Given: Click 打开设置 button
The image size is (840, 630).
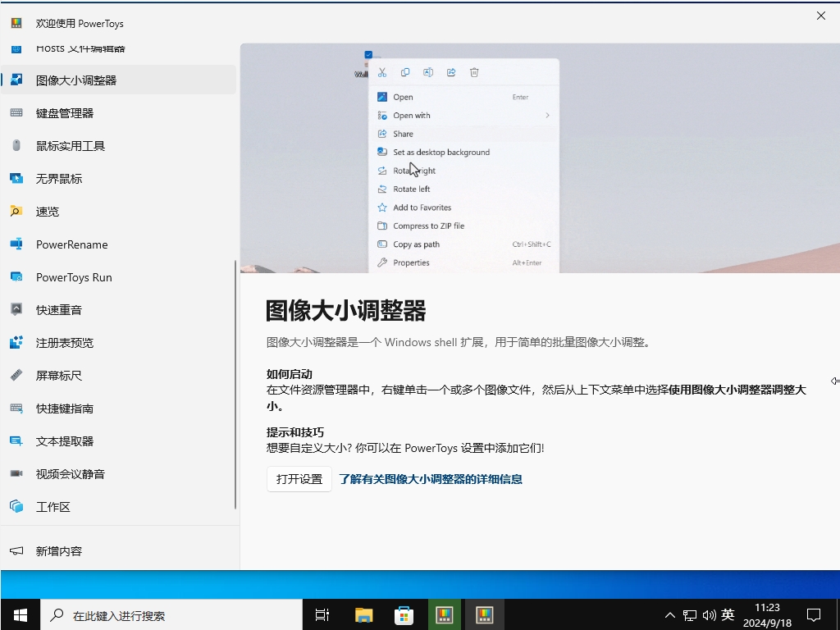Looking at the screenshot, I should pos(299,479).
